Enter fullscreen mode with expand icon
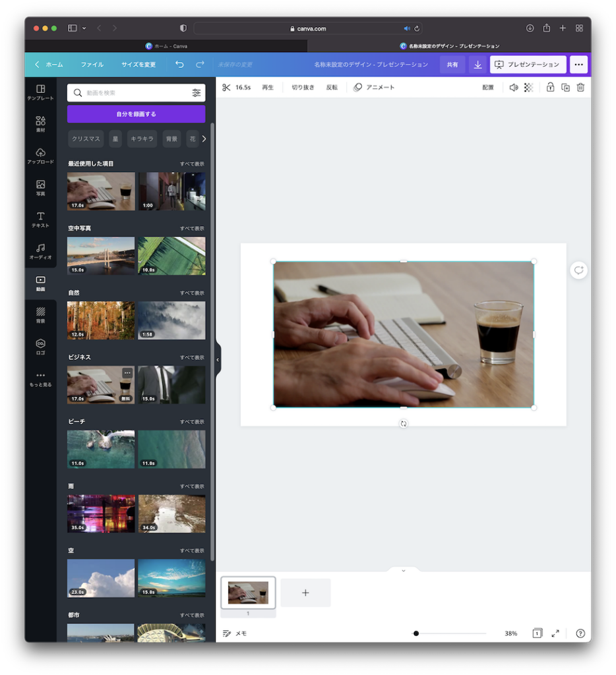 click(555, 633)
